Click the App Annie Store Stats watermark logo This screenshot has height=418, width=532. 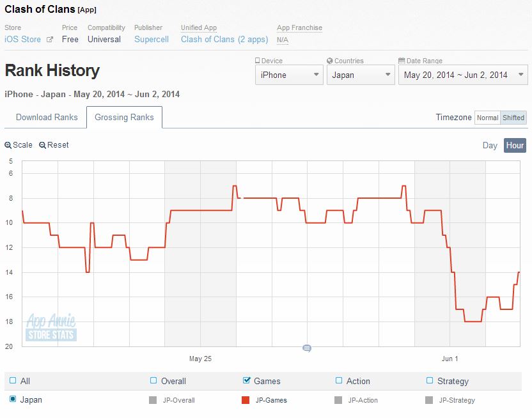pos(51,327)
